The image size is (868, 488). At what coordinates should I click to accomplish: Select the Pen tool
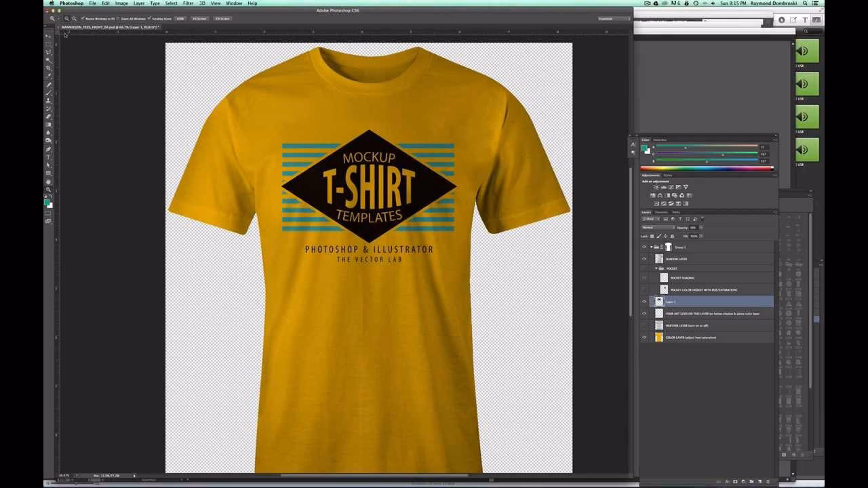(47, 149)
